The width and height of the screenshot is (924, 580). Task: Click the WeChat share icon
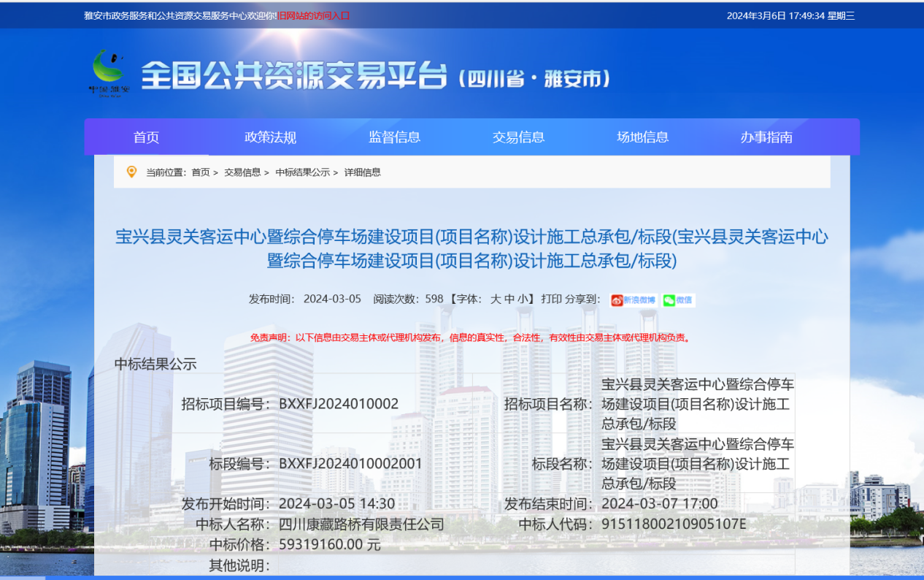(x=678, y=300)
